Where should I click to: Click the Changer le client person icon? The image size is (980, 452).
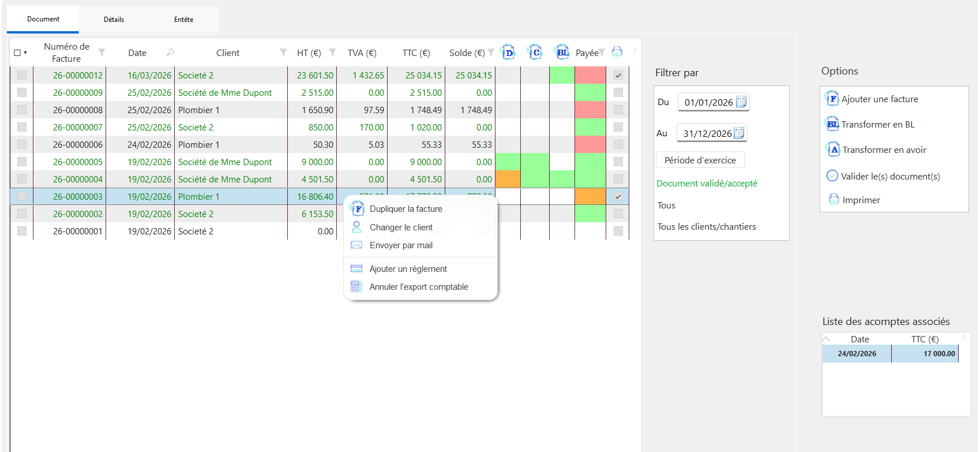(356, 227)
